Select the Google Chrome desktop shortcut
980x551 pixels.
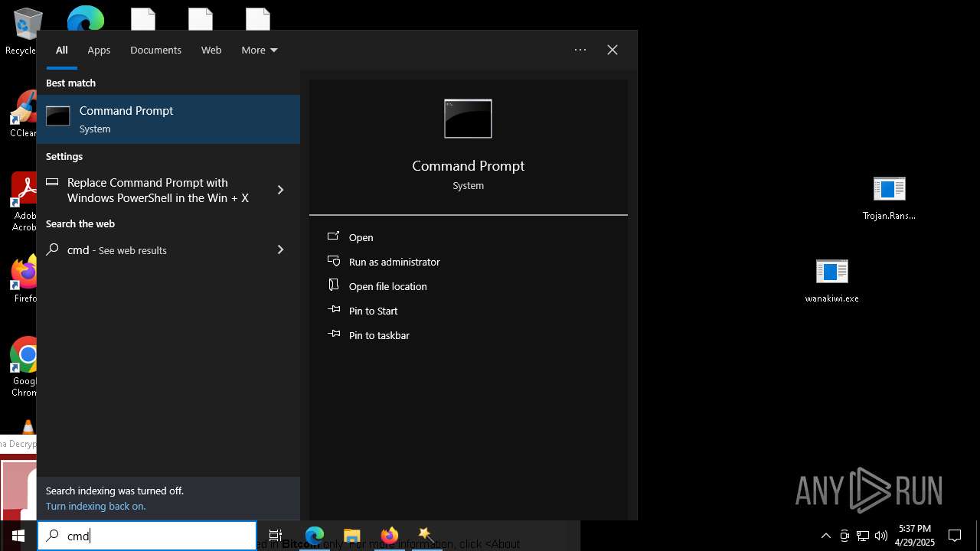point(24,367)
